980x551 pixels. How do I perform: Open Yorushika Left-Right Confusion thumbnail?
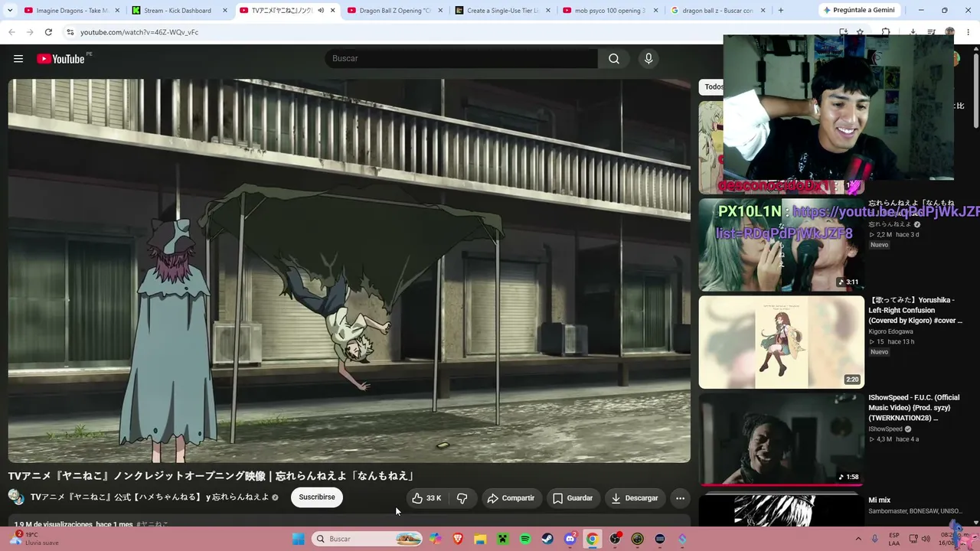[x=781, y=342]
